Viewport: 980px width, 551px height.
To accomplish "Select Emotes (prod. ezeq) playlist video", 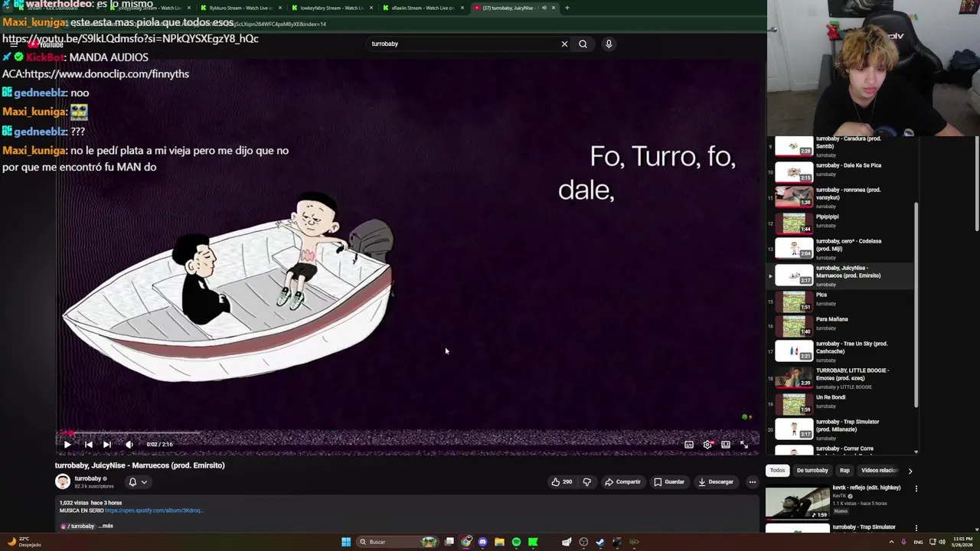I will click(x=842, y=378).
